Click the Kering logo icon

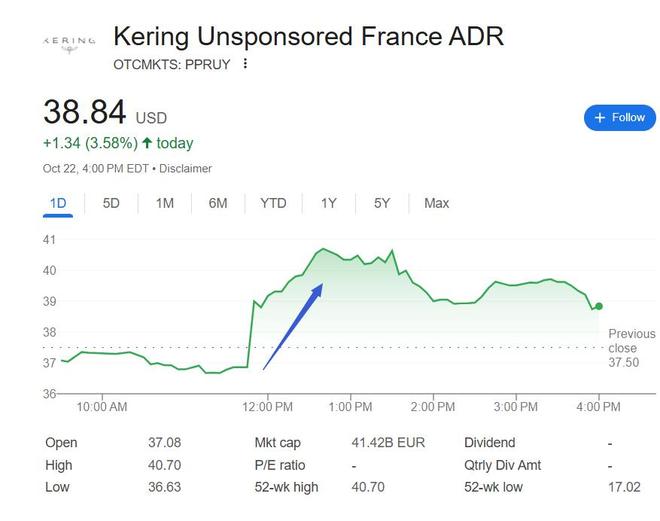tap(69, 43)
